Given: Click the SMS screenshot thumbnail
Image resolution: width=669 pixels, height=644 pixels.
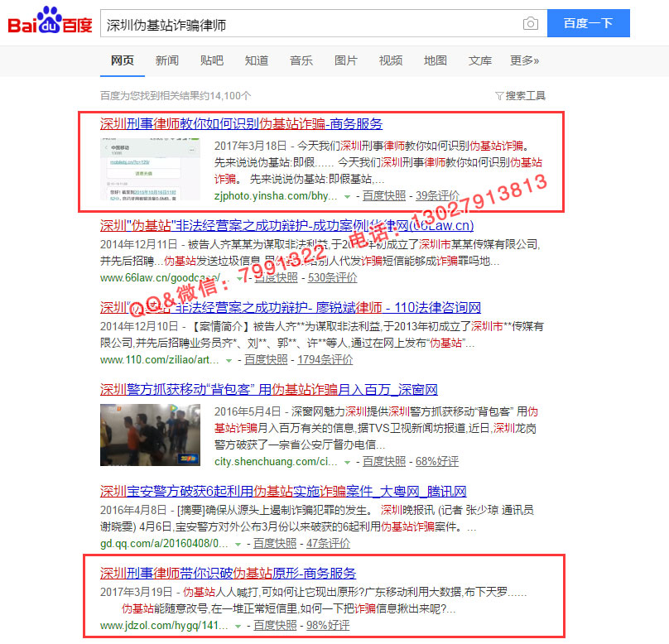Looking at the screenshot, I should coord(150,170).
